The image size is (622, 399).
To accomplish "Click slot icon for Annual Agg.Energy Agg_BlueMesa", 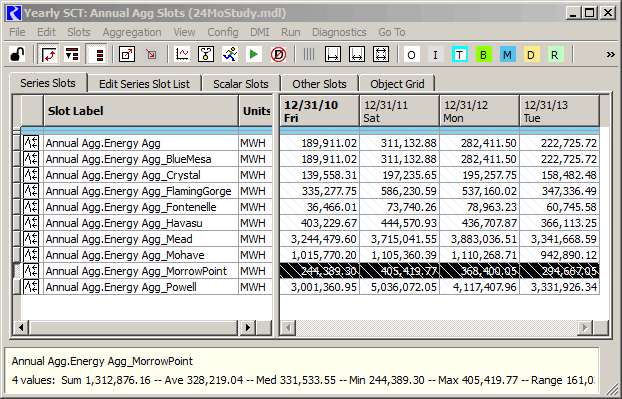I will [x=31, y=159].
